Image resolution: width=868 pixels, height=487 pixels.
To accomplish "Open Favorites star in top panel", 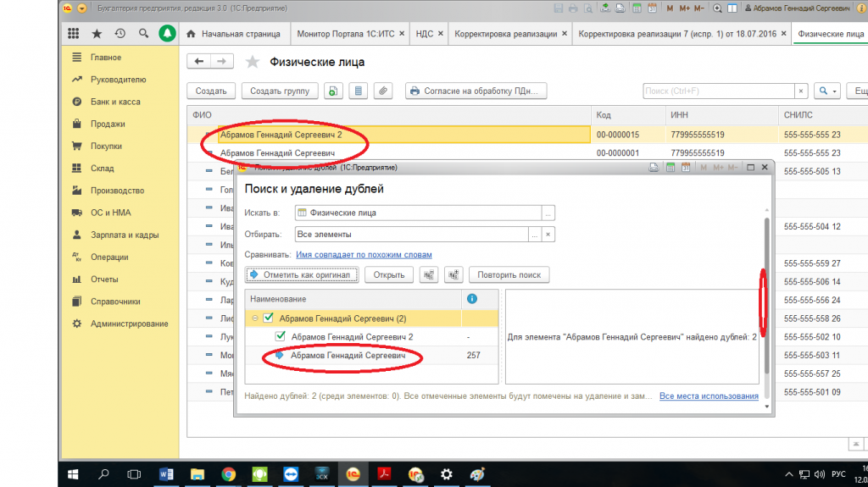I will pos(97,34).
